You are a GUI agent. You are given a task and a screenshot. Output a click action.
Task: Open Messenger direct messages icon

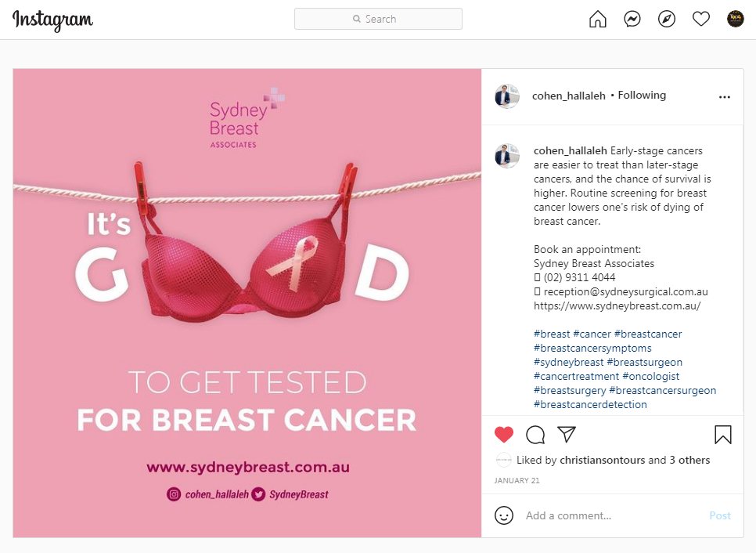(632, 20)
